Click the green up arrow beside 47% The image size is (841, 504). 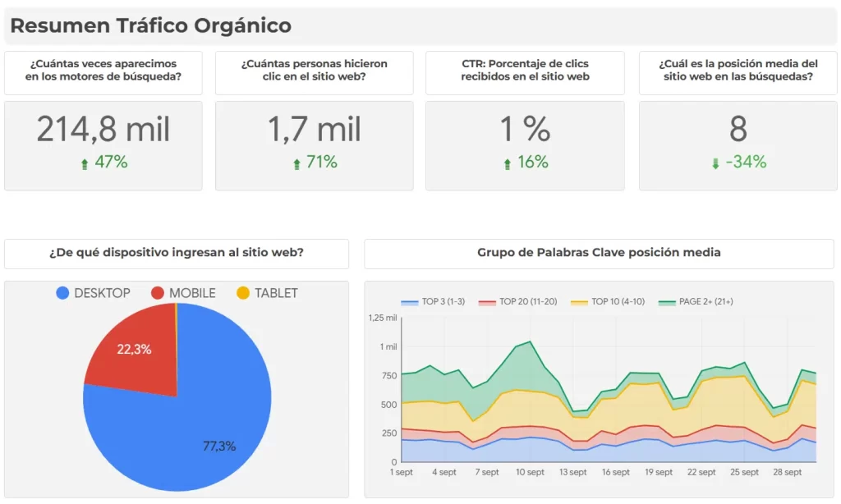pos(84,162)
